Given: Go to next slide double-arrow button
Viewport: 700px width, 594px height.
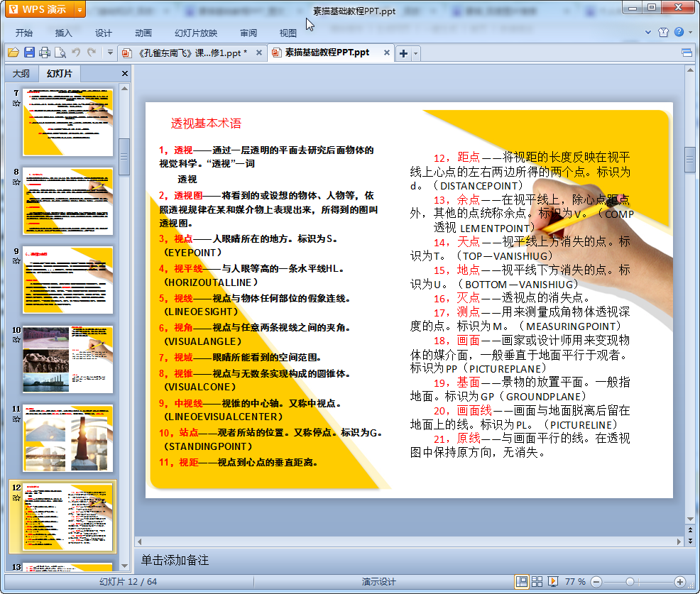Looking at the screenshot, I should tap(690, 541).
